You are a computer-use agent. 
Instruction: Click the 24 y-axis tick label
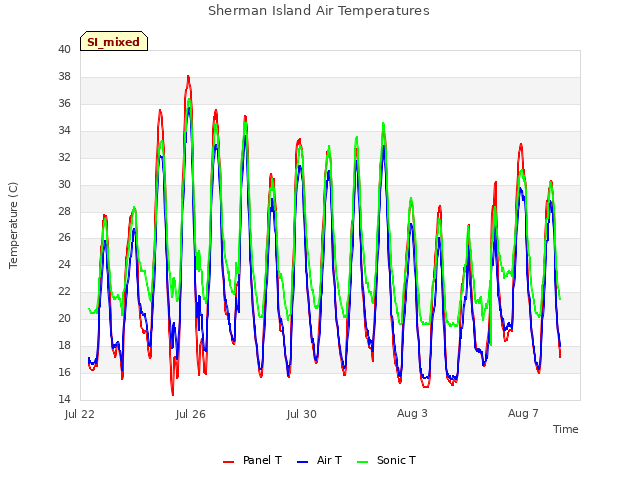pos(64,264)
